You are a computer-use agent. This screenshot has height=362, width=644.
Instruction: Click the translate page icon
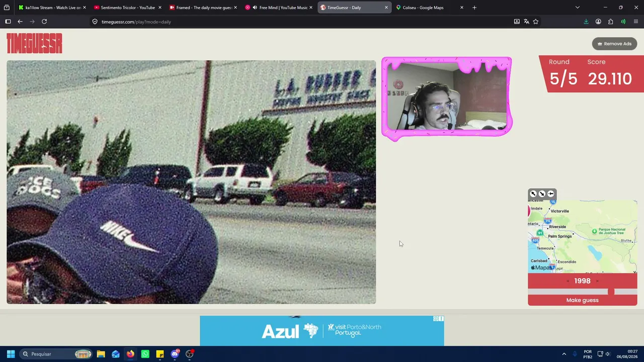[x=526, y=22]
